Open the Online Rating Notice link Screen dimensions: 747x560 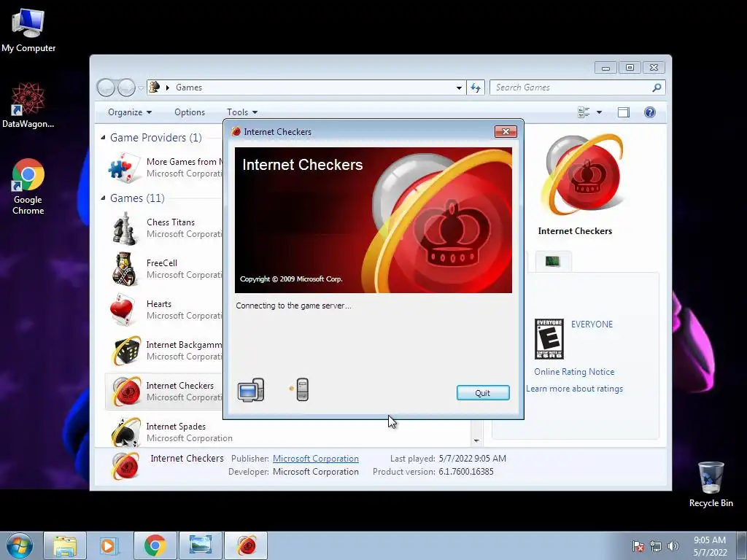574,372
